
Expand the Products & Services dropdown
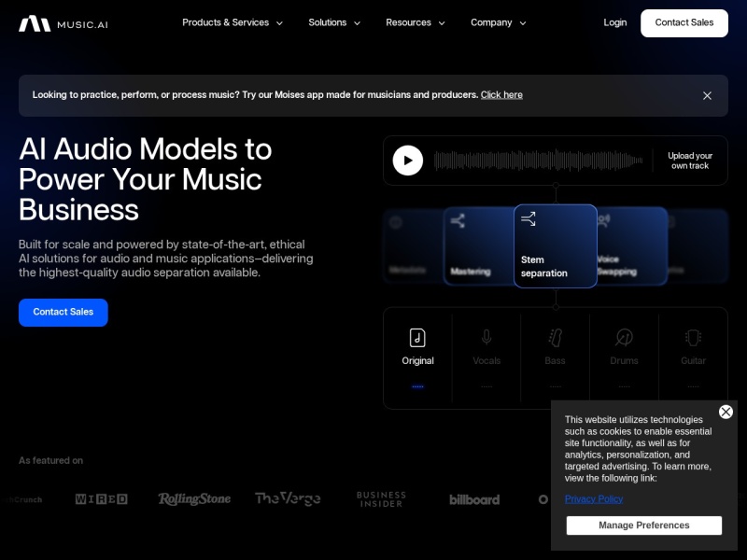(x=233, y=22)
